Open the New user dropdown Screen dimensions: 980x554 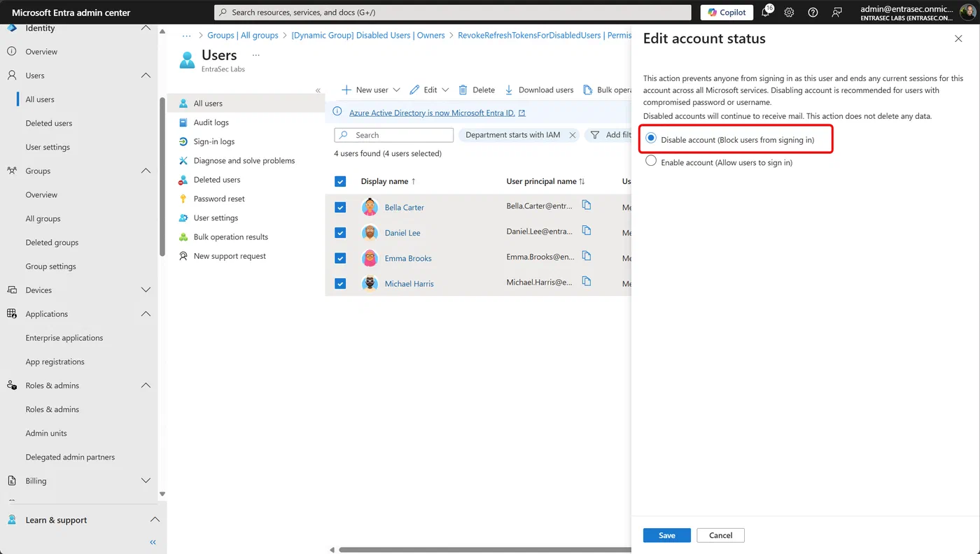coord(371,90)
